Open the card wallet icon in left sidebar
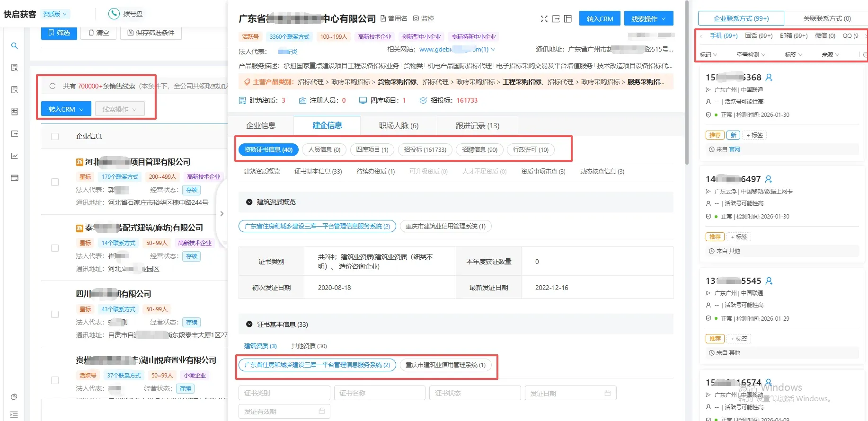This screenshot has height=421, width=868. point(15,178)
